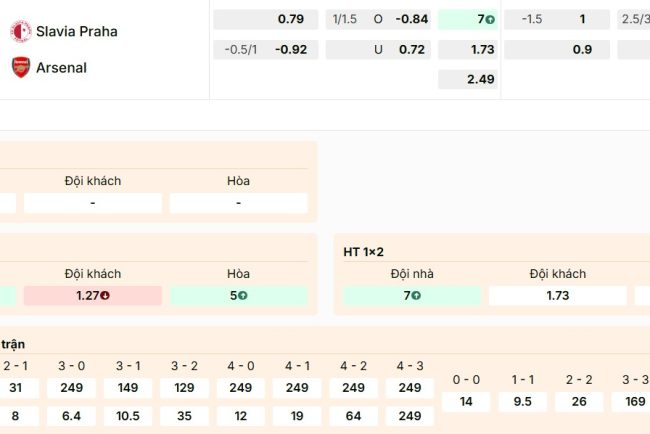Click the up arrow in the top-row 7 odds
Viewport: 650px width, 434px height.
click(489, 20)
